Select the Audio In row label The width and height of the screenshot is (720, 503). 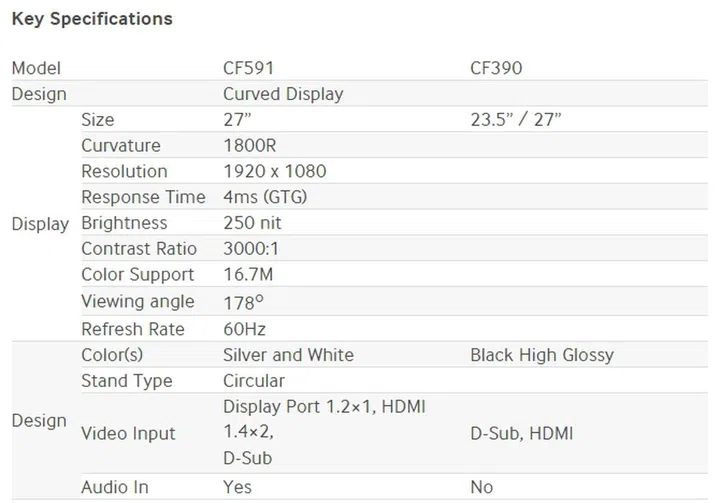click(x=115, y=487)
